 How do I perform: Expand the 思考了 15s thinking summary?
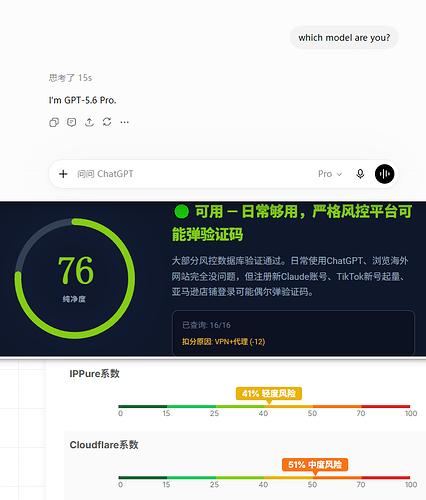click(x=70, y=78)
